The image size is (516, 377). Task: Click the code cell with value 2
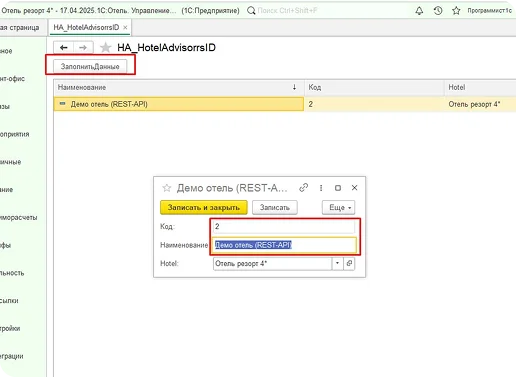[374, 104]
